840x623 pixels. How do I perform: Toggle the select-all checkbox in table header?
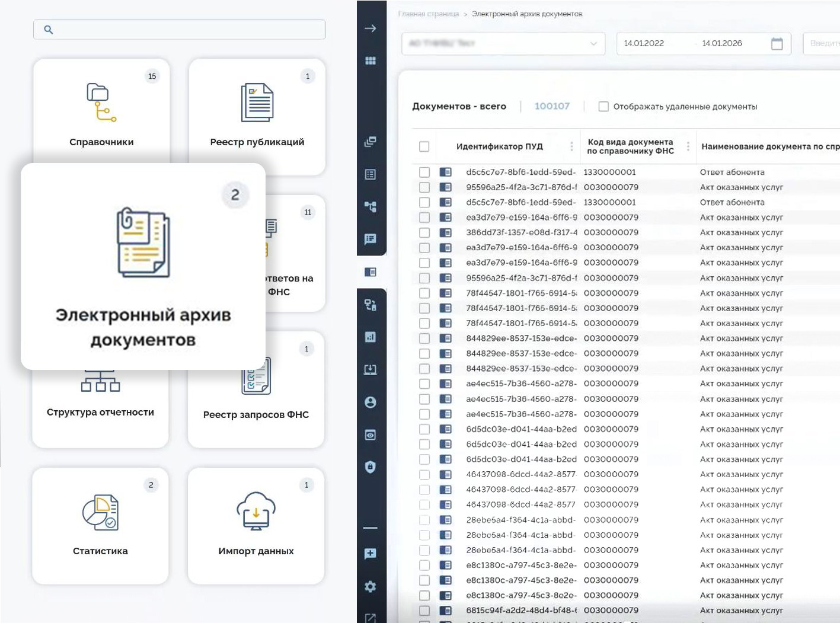pos(424,146)
